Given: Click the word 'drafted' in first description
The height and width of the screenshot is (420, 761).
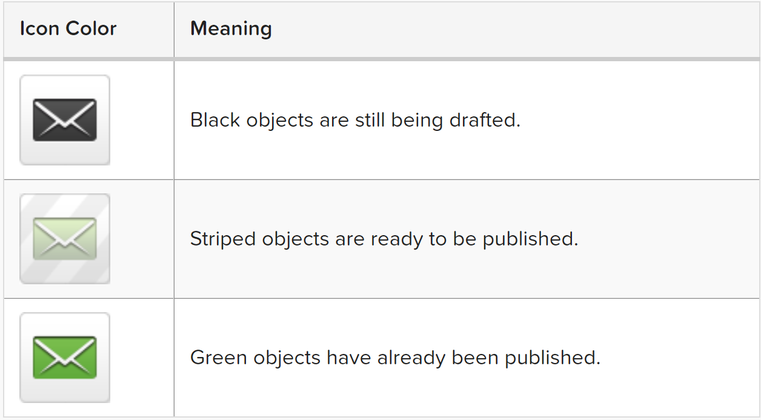Looking at the screenshot, I should coord(482,120).
